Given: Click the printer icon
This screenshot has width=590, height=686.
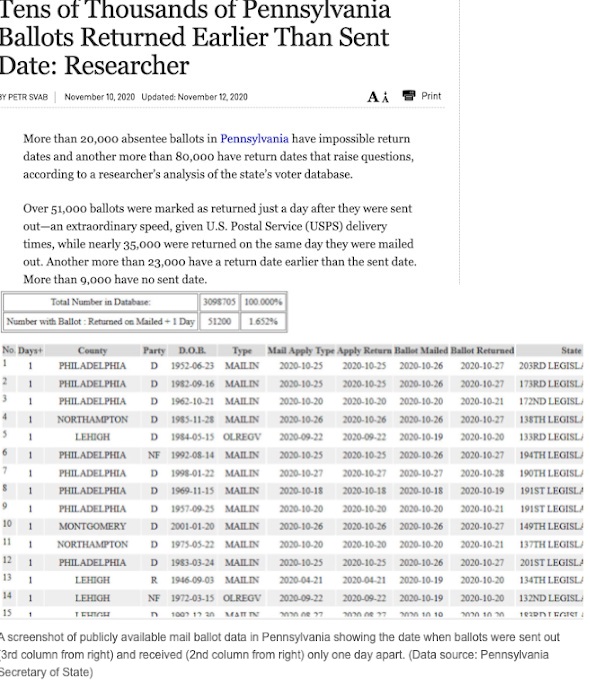Looking at the screenshot, I should 408,95.
